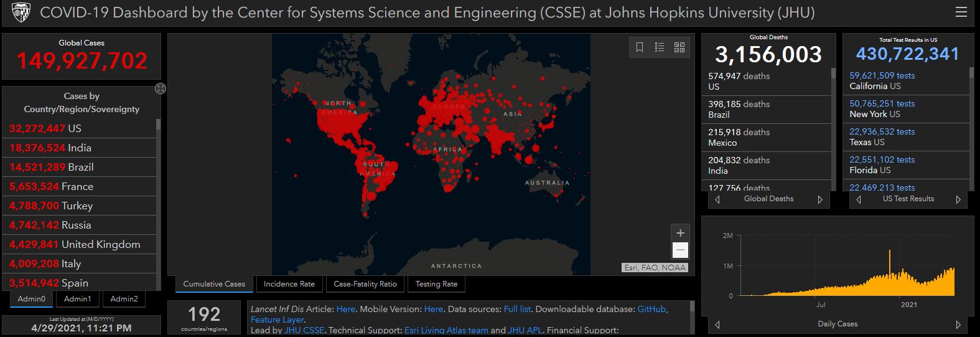Screen dimensions: 980x337
Task: Open the GitHub downloadable database link
Action: coord(651,309)
